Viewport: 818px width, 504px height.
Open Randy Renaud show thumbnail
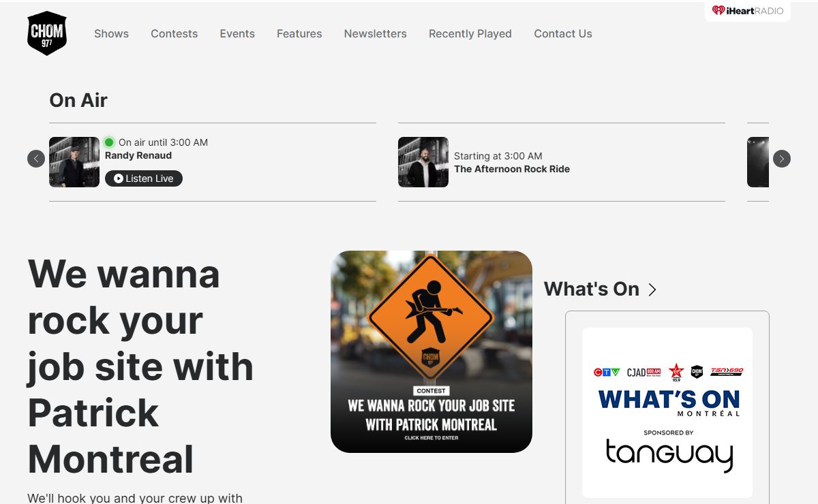[74, 162]
